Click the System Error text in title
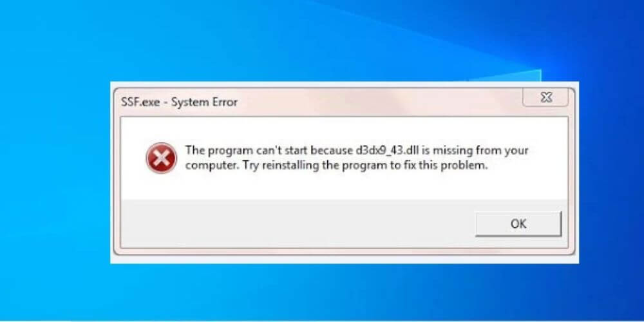Viewport: 644px width, 322px height. [204, 102]
